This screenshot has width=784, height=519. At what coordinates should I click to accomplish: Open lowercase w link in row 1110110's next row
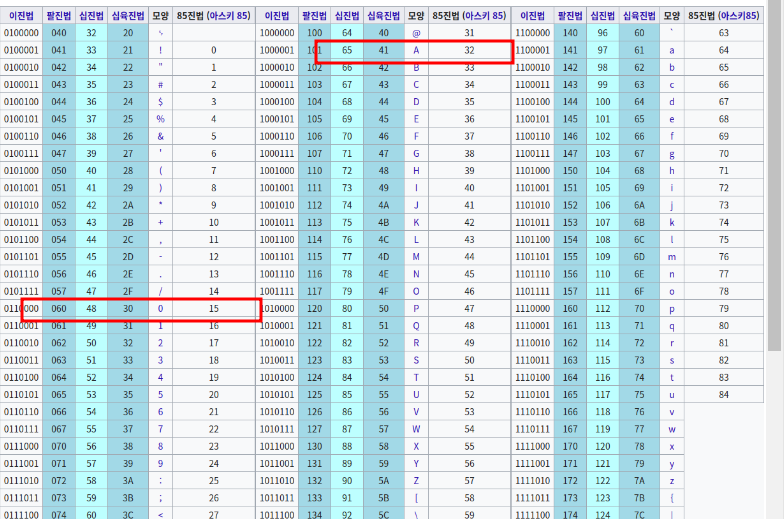(x=672, y=429)
